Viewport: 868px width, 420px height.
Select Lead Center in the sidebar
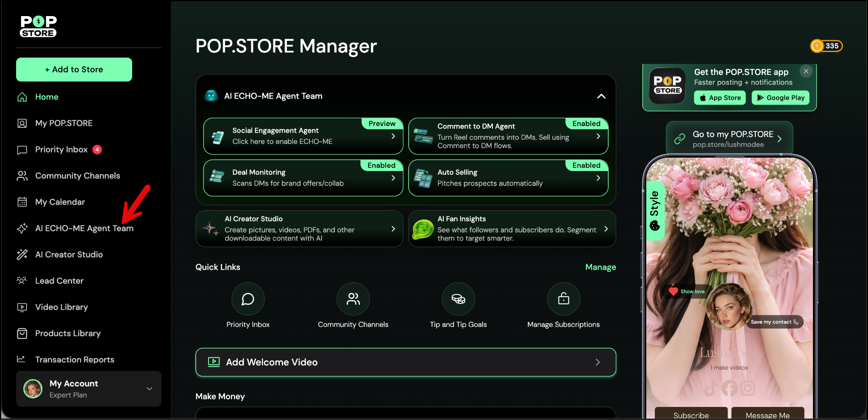pyautogui.click(x=59, y=281)
